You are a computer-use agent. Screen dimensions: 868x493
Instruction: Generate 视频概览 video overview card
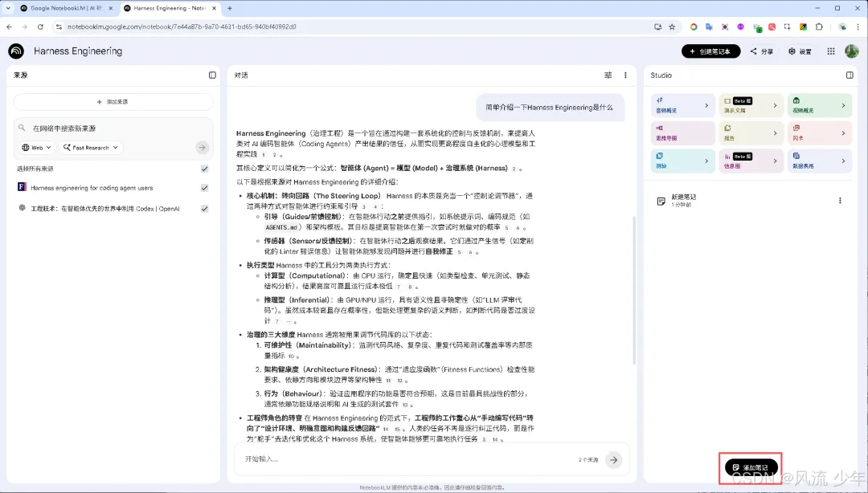click(820, 105)
